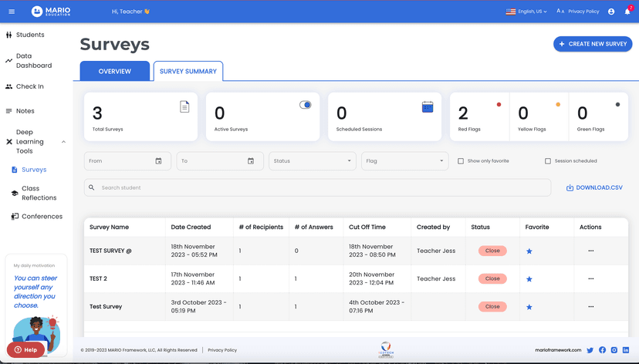Check the Session scheduled checkbox

click(x=548, y=161)
